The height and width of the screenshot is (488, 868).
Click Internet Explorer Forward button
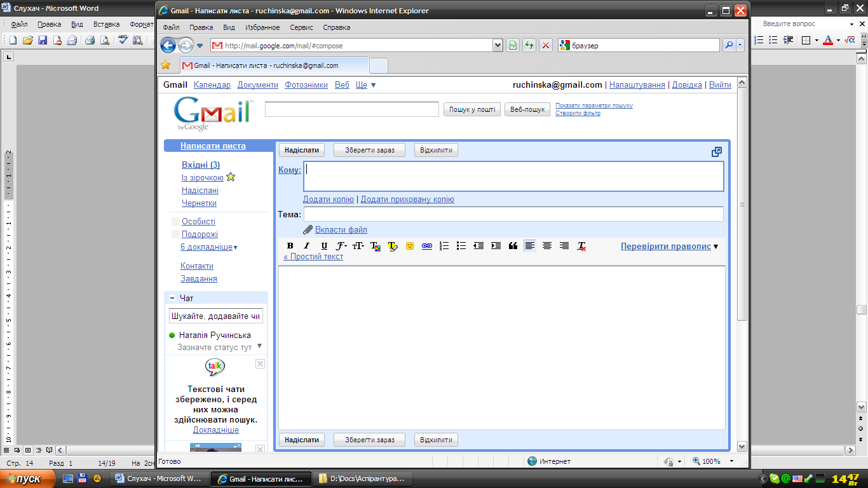(185, 45)
